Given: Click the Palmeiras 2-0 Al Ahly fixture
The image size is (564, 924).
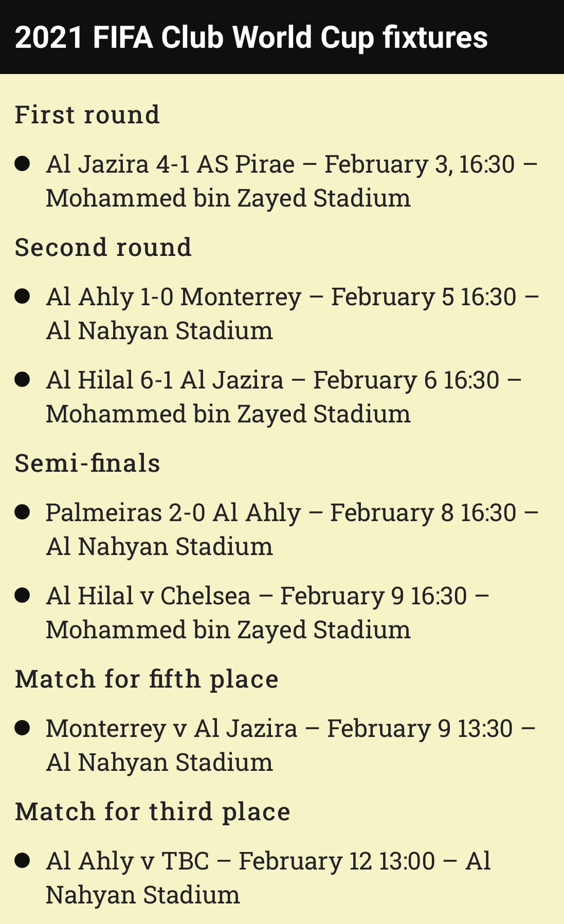Looking at the screenshot, I should [292, 529].
